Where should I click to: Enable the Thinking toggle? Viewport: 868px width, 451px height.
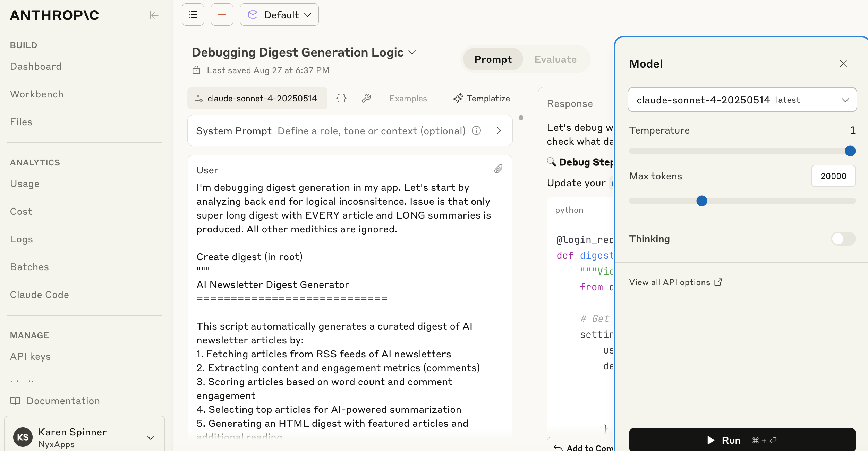pos(843,239)
